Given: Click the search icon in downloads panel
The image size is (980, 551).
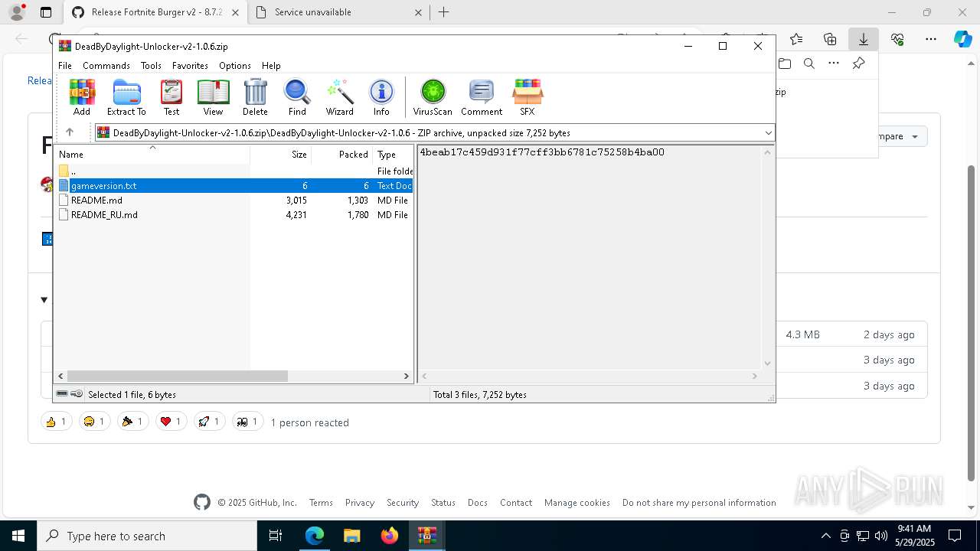Looking at the screenshot, I should (809, 64).
